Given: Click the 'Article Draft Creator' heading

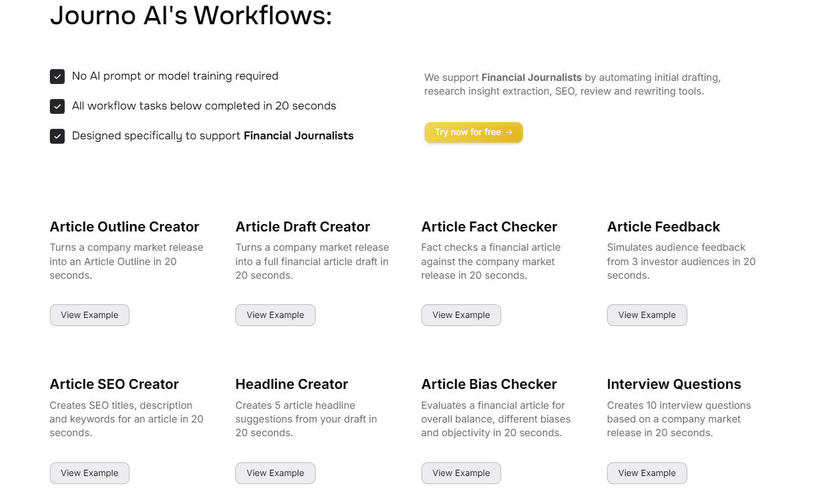Looking at the screenshot, I should (303, 226).
